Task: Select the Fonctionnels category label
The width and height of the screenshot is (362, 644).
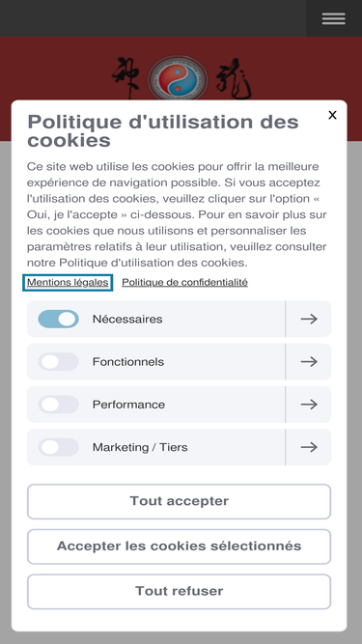Action: pyautogui.click(x=128, y=362)
